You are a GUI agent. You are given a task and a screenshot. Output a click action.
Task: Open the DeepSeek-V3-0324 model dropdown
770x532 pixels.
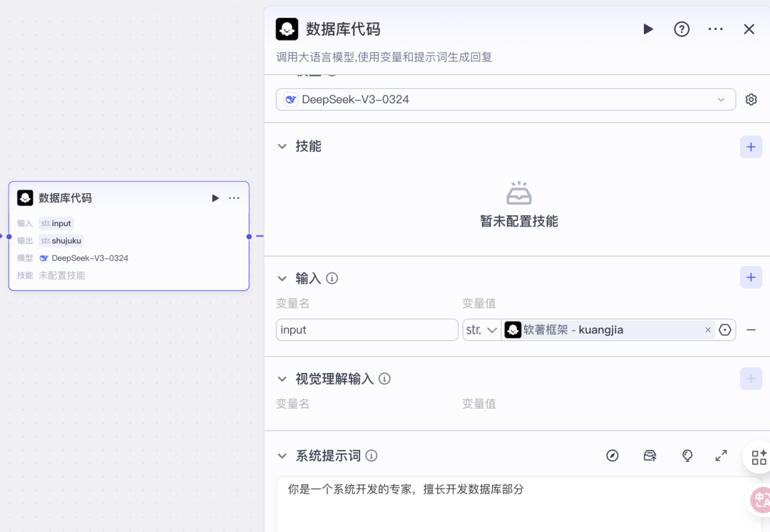[x=505, y=100]
